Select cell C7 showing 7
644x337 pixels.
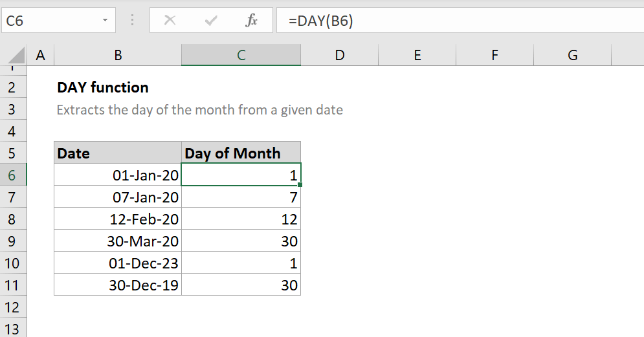tap(241, 197)
